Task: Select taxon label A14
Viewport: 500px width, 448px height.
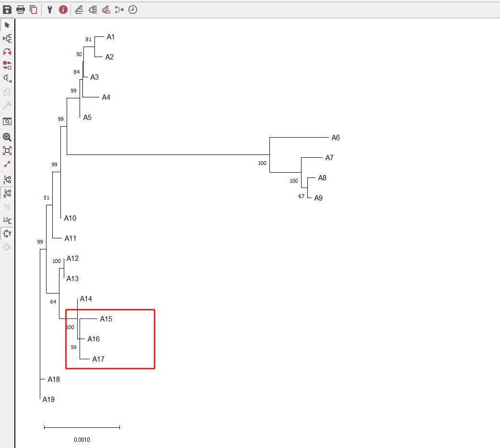Action: (x=86, y=299)
